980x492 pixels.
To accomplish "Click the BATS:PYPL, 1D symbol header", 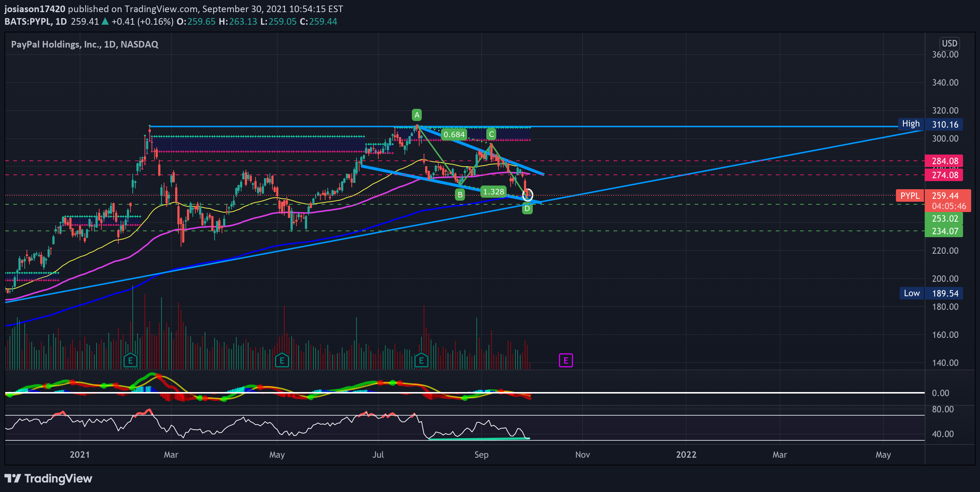I will click(x=36, y=21).
